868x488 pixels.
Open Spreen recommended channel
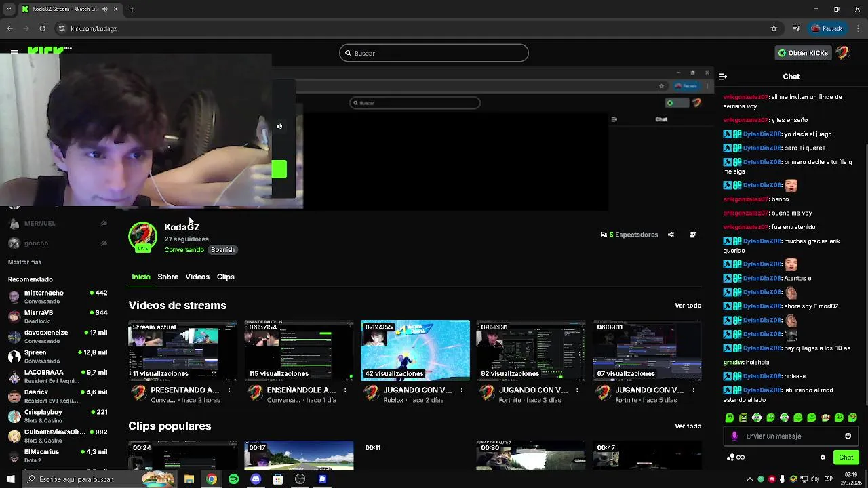click(58, 356)
